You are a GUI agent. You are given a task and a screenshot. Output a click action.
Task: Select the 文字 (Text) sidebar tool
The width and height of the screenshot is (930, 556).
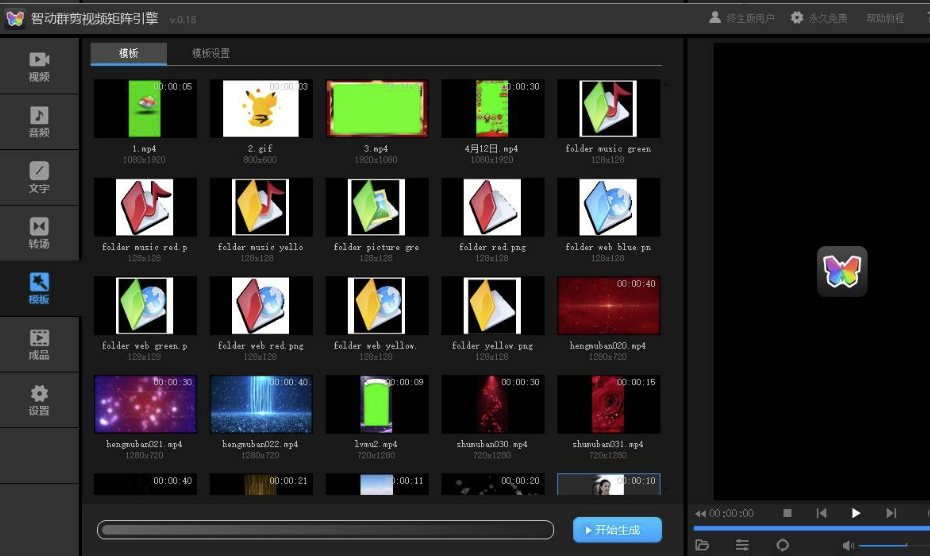pos(39,178)
